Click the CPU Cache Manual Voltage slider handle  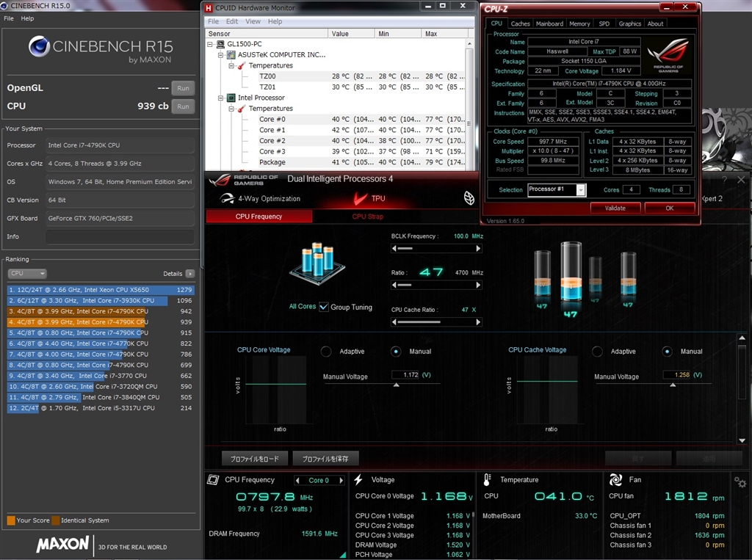(x=673, y=385)
